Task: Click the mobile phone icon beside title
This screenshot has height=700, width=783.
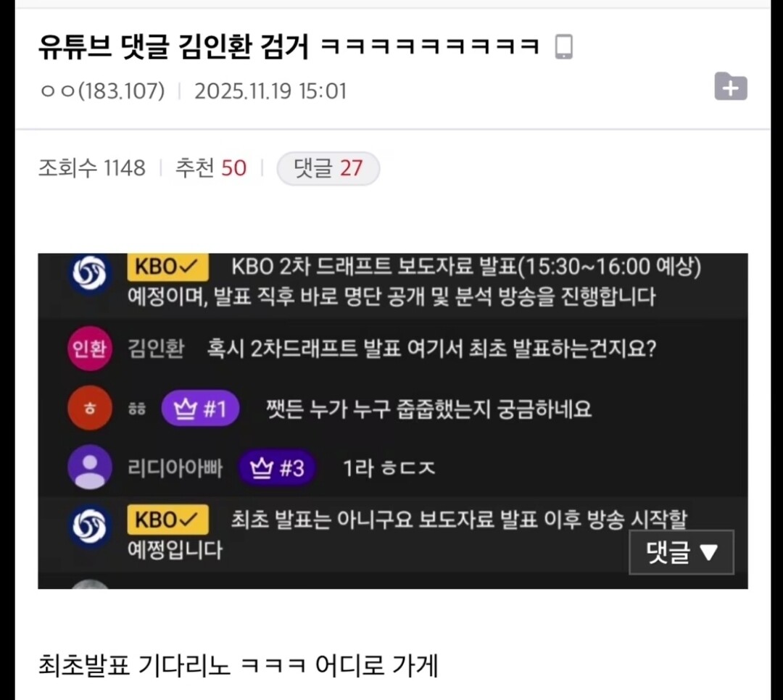Action: click(564, 47)
